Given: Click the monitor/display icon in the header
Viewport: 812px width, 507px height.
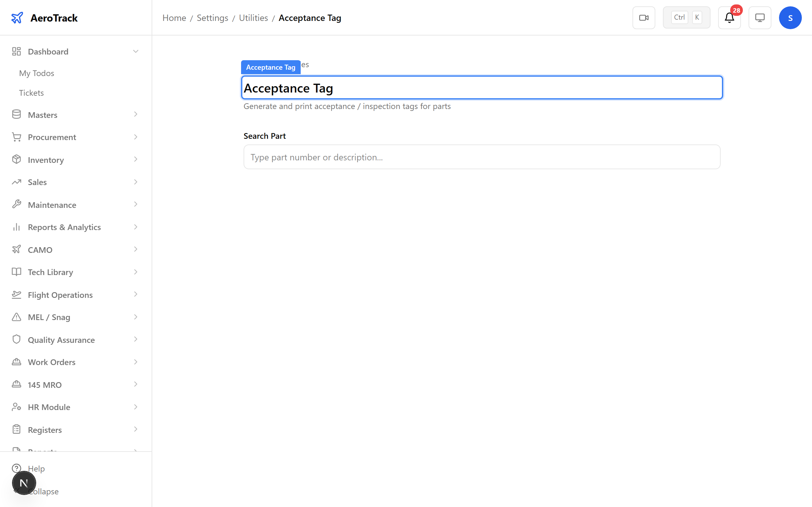Looking at the screenshot, I should coord(760,17).
